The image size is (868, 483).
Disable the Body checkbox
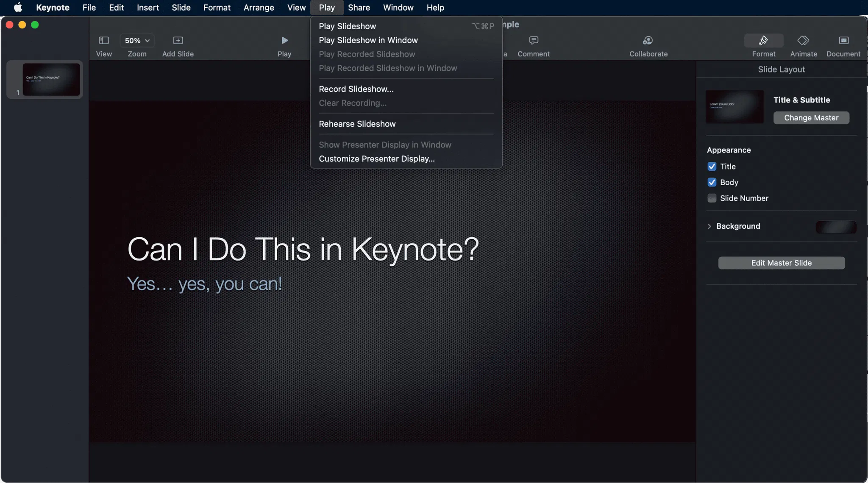712,182
